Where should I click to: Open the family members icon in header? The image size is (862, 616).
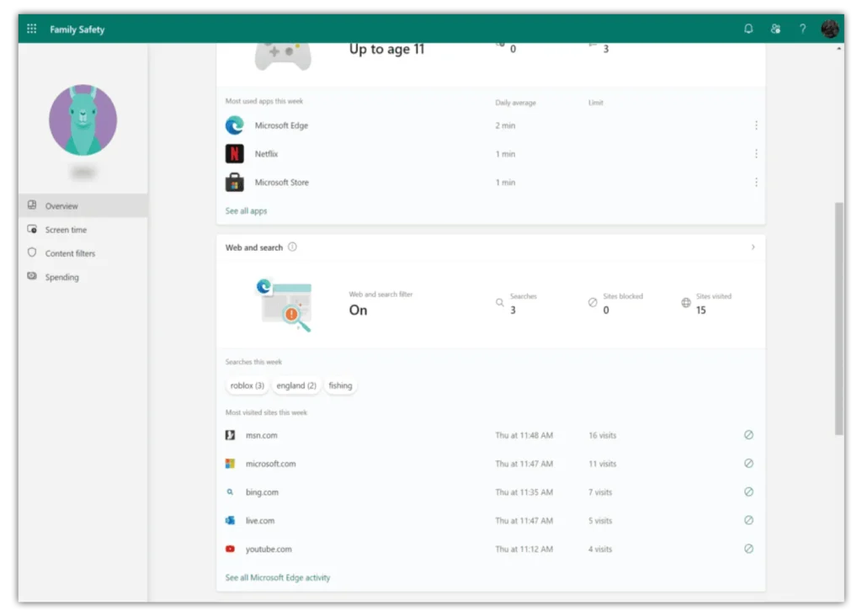coord(775,29)
